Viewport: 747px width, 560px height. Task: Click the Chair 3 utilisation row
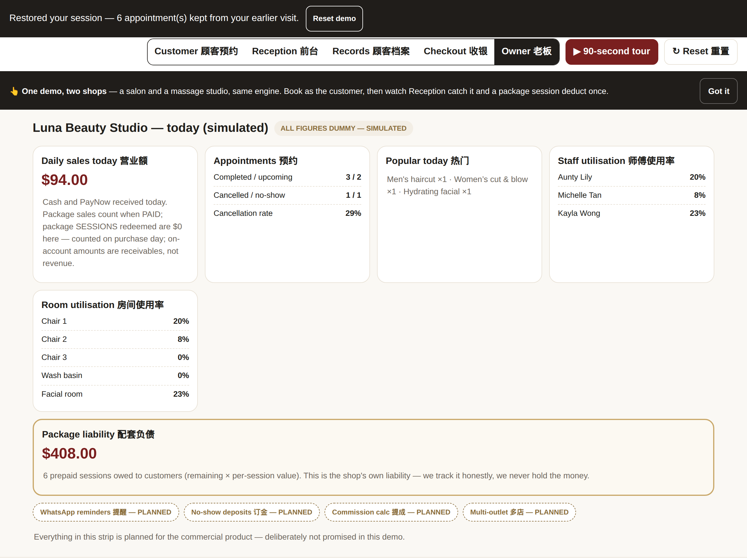tap(115, 357)
